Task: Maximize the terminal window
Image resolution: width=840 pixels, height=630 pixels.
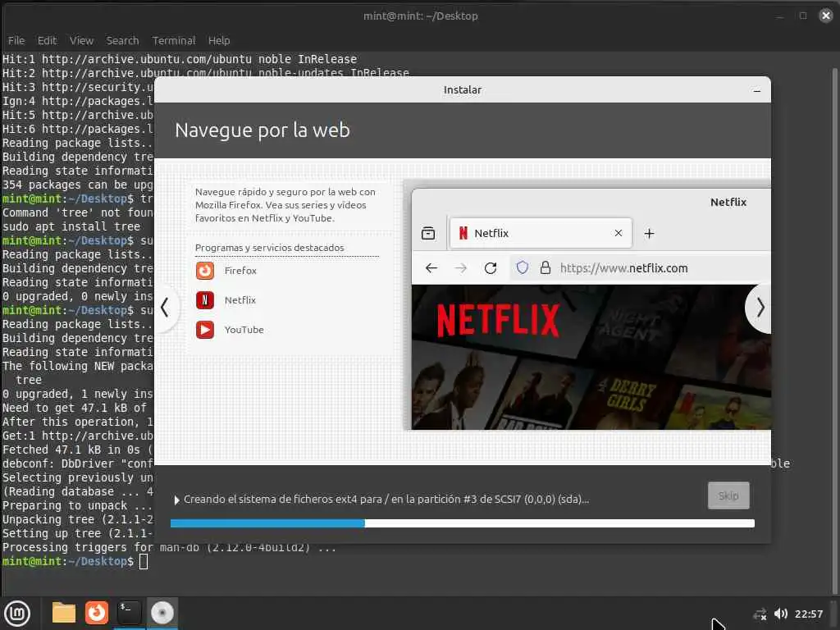Action: click(803, 16)
